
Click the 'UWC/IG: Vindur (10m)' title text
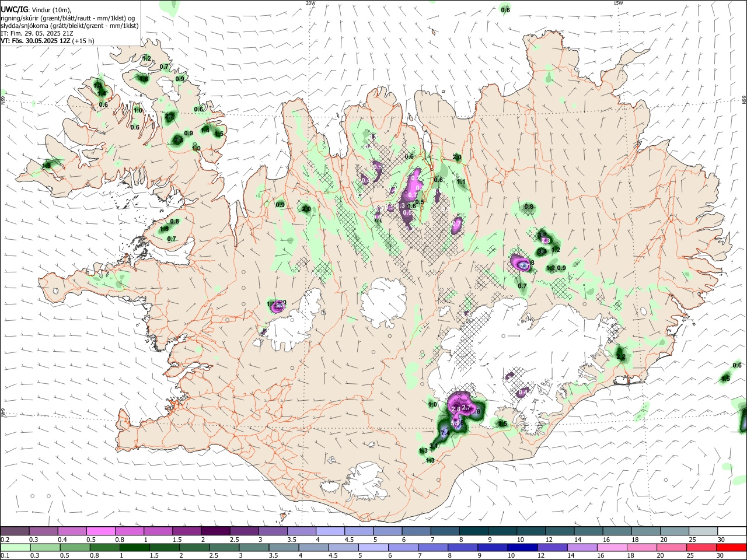point(36,10)
